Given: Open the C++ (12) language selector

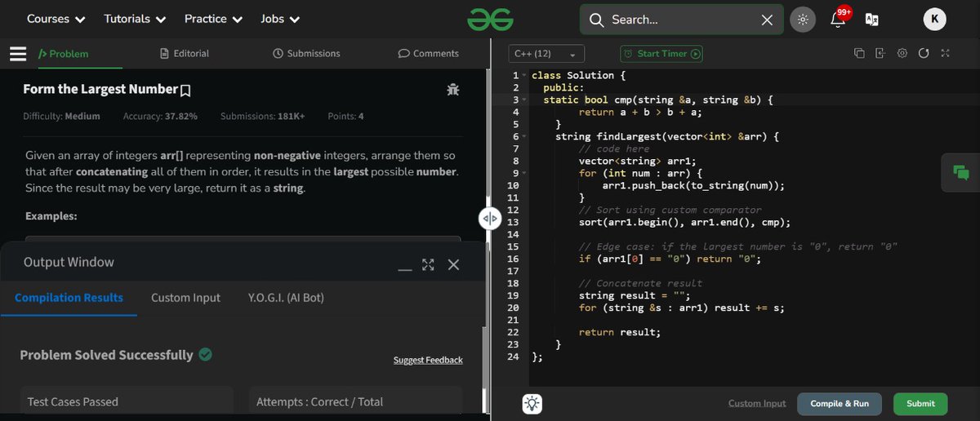Looking at the screenshot, I should tap(546, 54).
